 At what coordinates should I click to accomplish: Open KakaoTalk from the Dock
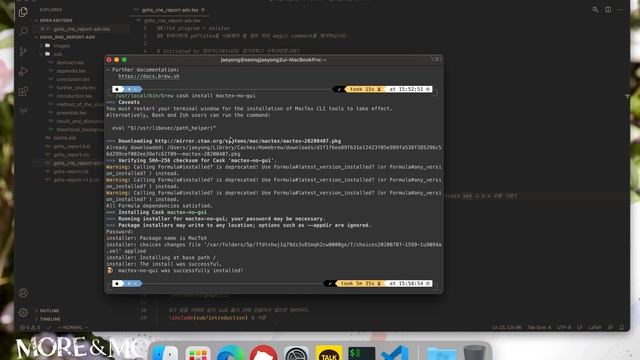tap(329, 353)
